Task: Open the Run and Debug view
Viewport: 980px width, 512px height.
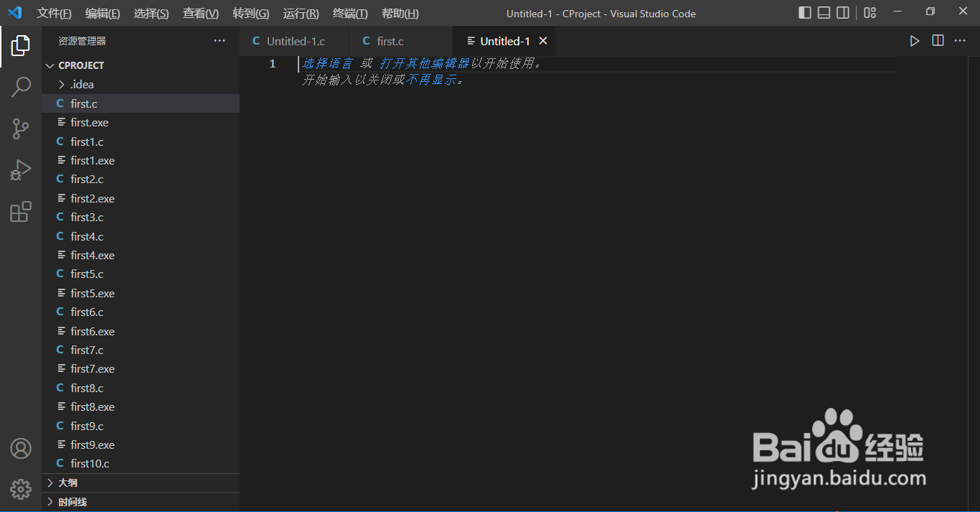Action: pos(21,171)
